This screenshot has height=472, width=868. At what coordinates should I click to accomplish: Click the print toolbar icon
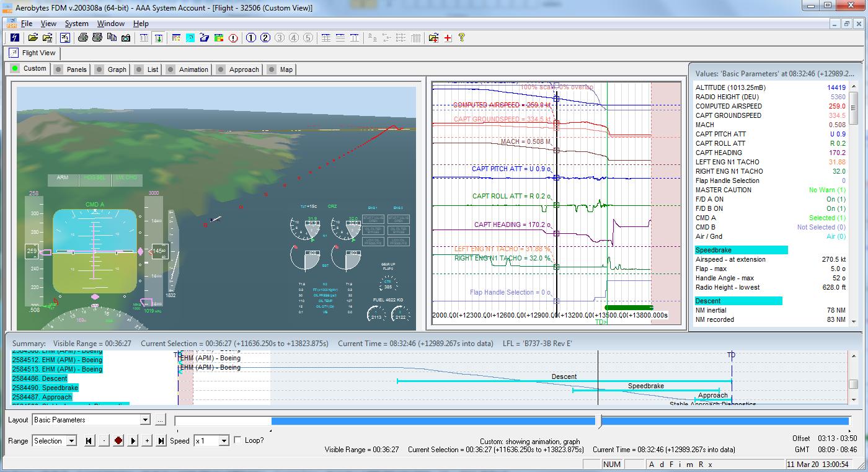click(82, 38)
